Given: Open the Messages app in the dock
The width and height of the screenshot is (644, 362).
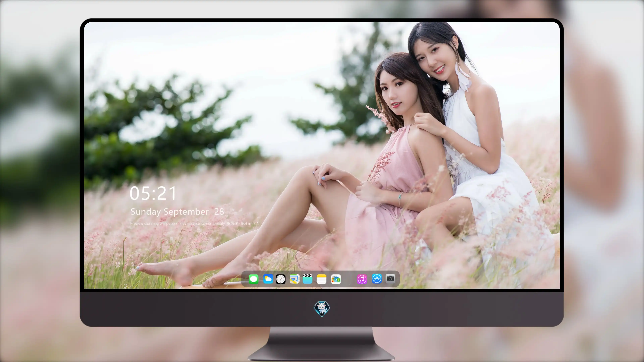Looking at the screenshot, I should point(254,279).
